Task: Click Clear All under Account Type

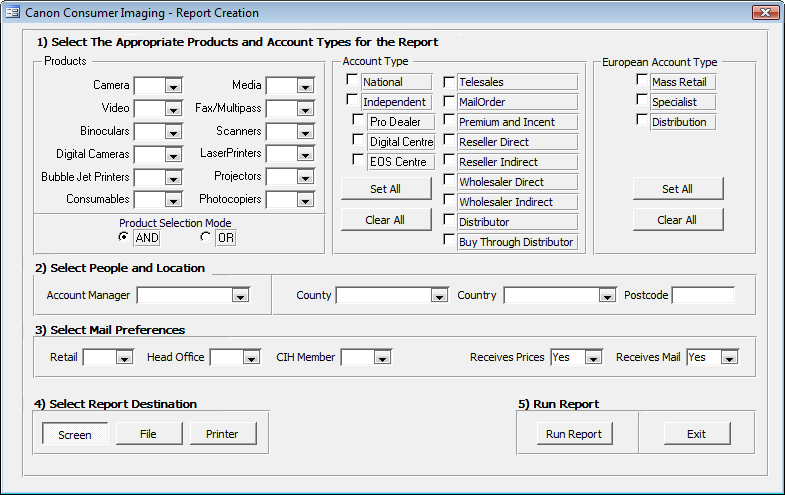Action: pos(385,220)
